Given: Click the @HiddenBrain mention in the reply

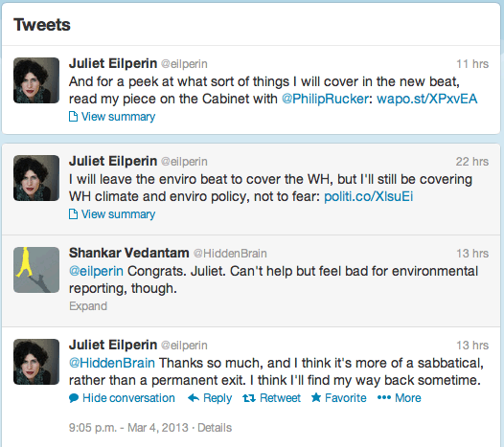Looking at the screenshot, I should coord(112,363).
